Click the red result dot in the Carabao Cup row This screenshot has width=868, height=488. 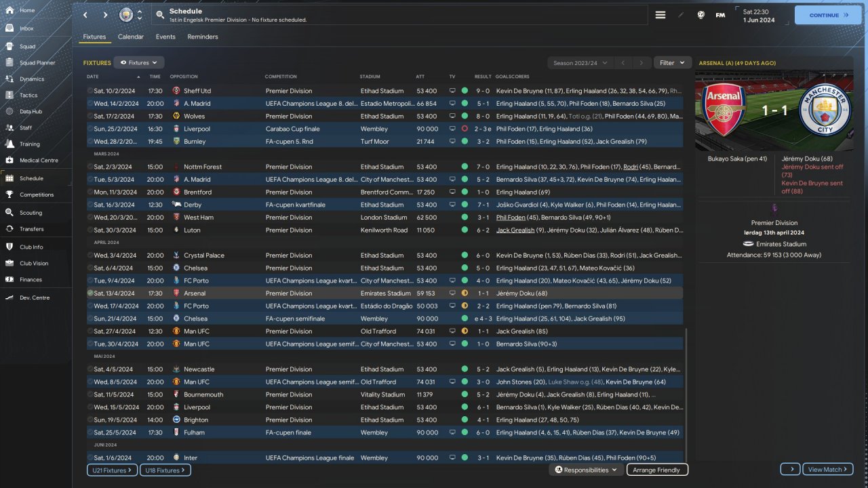(465, 129)
